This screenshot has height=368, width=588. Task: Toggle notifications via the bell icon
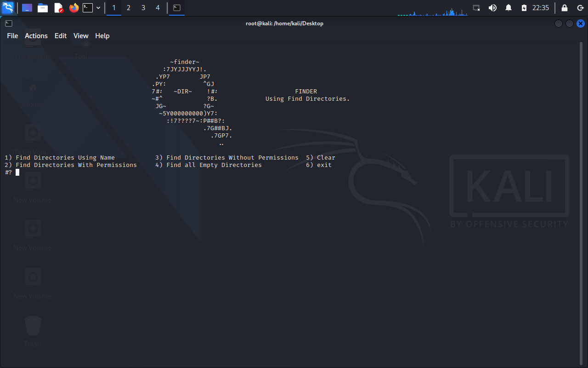[509, 8]
